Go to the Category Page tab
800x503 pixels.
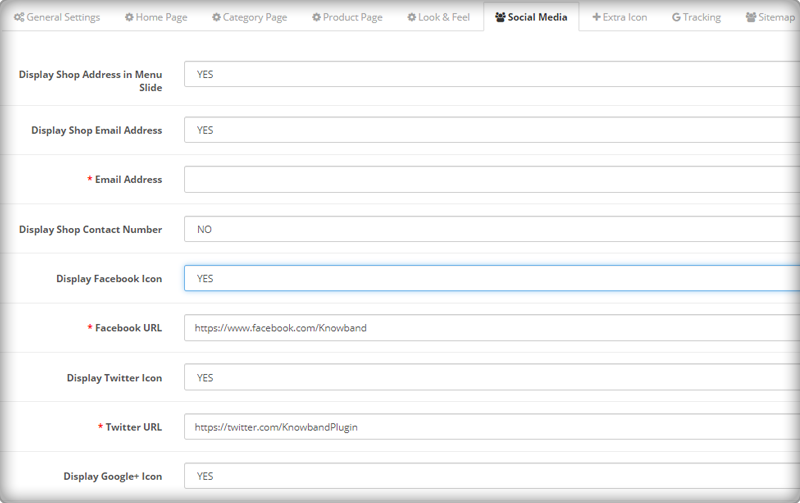pos(250,17)
